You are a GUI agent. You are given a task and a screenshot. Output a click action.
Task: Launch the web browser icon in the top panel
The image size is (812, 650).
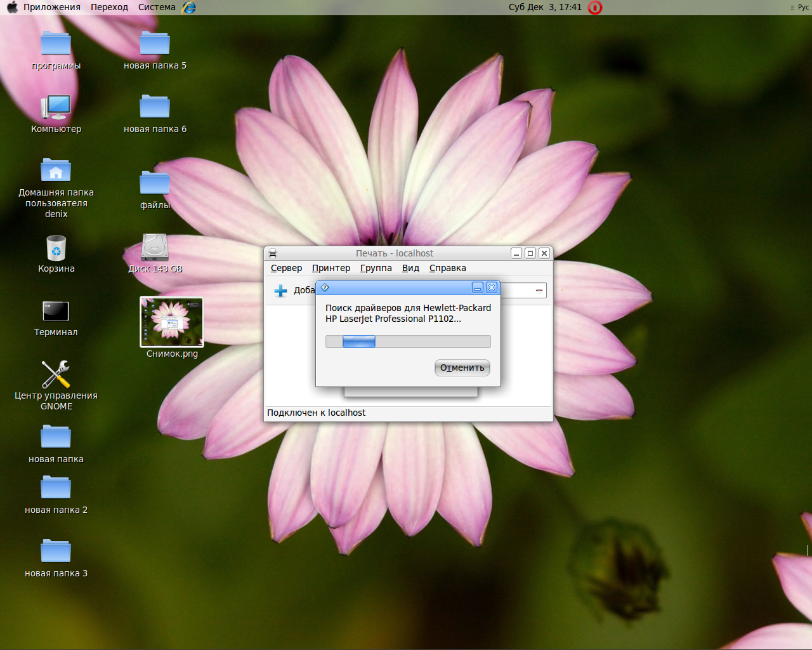click(189, 8)
